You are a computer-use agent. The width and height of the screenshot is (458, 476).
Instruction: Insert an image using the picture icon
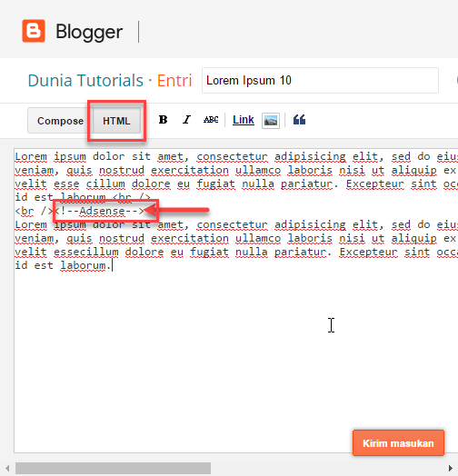(x=271, y=121)
